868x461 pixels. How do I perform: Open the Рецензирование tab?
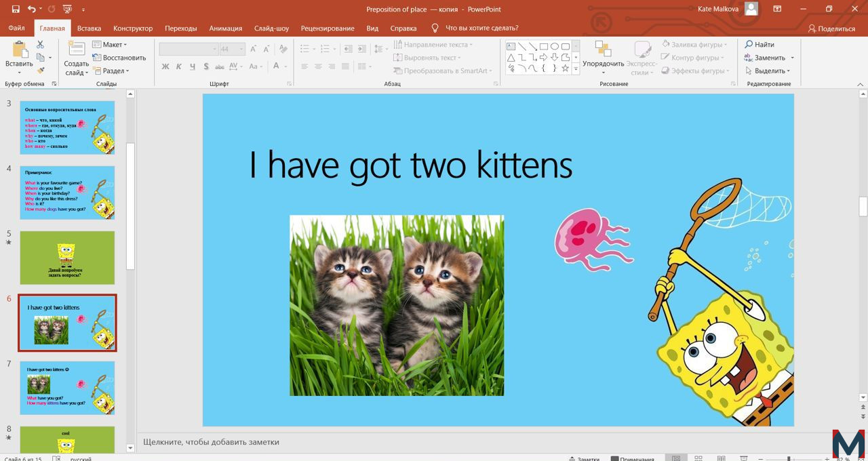328,28
